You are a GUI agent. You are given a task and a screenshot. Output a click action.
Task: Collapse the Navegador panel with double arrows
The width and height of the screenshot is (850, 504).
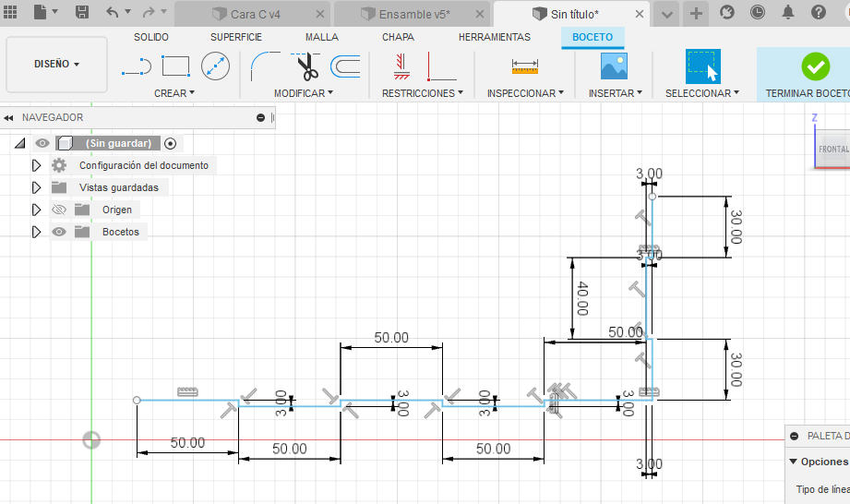(8, 117)
